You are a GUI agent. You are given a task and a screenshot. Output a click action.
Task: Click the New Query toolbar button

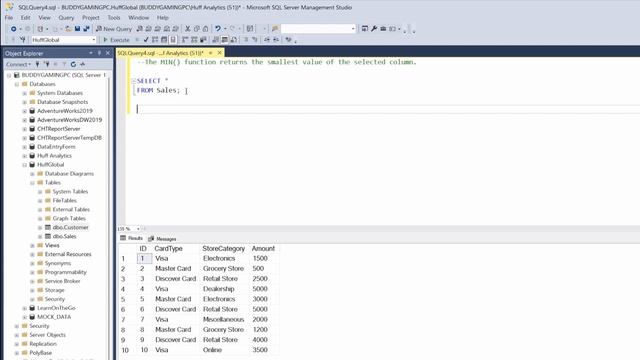tap(114, 29)
